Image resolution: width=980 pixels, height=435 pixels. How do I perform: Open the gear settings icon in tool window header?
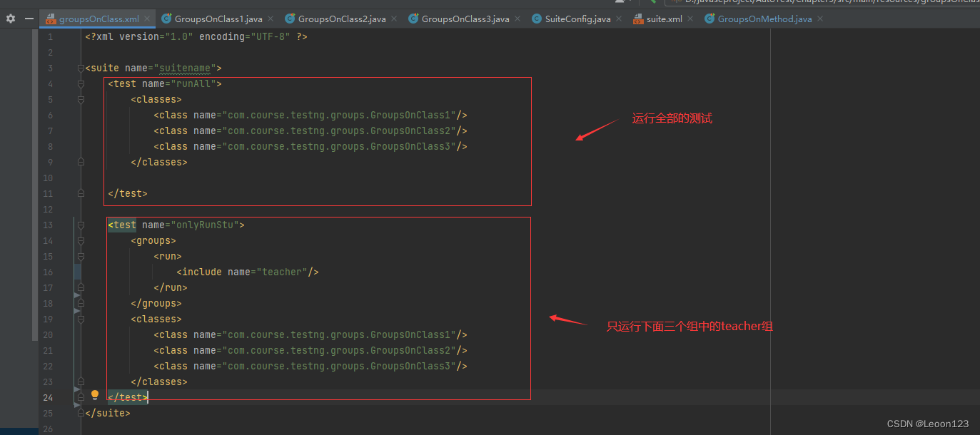[x=10, y=19]
